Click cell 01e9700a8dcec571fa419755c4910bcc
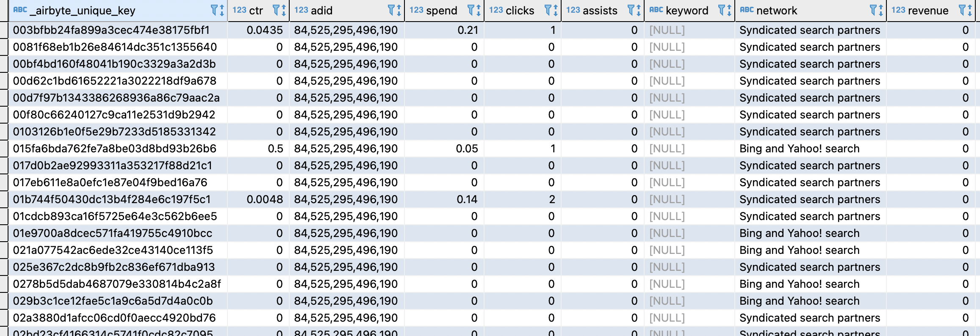Screen dimensions: 980x336 tap(118, 233)
